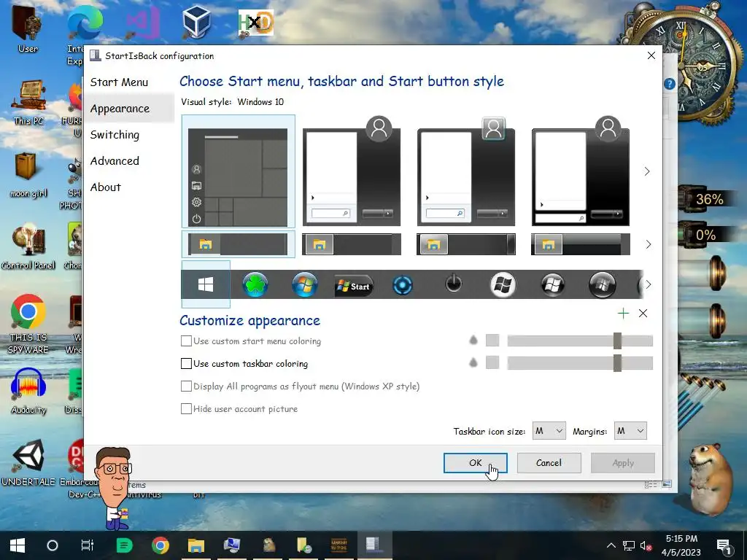This screenshot has width=747, height=560.
Task: Select the fourth black-bordered start menu style
Action: pyautogui.click(x=580, y=171)
